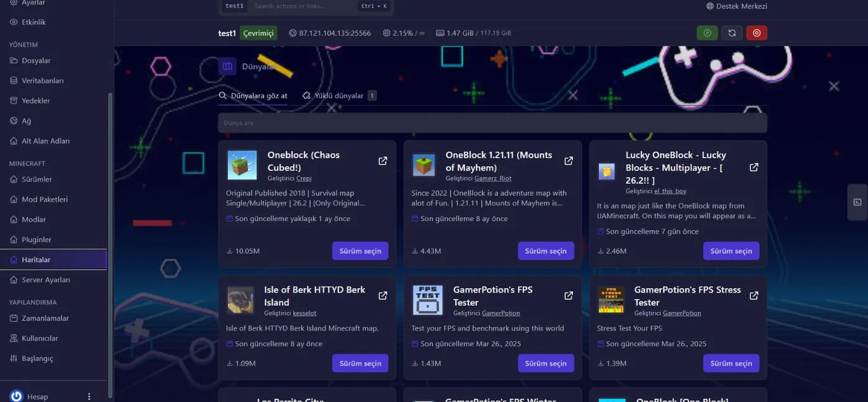The height and width of the screenshot is (402, 868).
Task: Click Sürüm seçin for Lucky OneBlock
Action: coord(731,251)
